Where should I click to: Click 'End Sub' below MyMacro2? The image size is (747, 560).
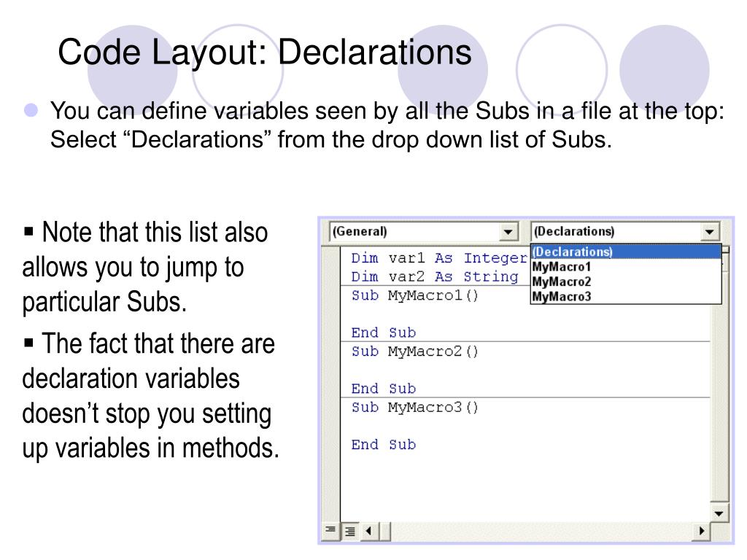[x=384, y=389]
